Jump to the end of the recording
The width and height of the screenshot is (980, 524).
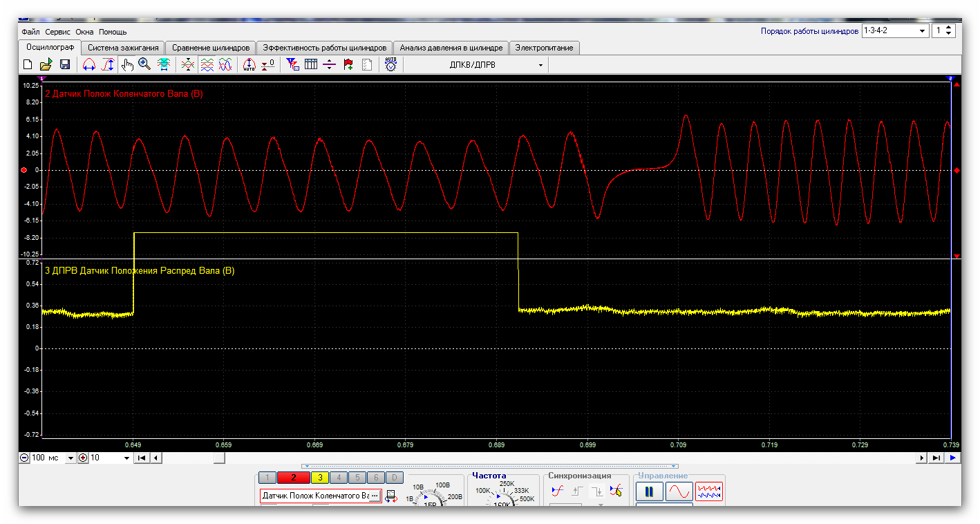point(936,458)
